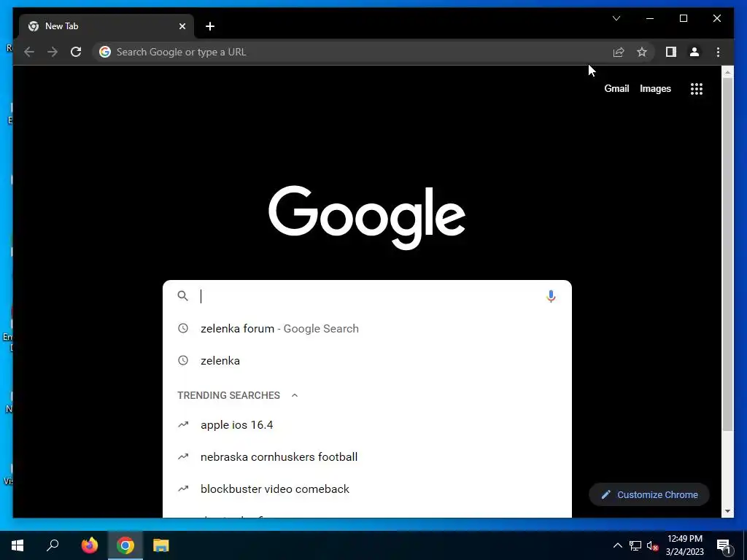The width and height of the screenshot is (747, 560).
Task: Open File Explorer from the taskbar
Action: [x=161, y=545]
